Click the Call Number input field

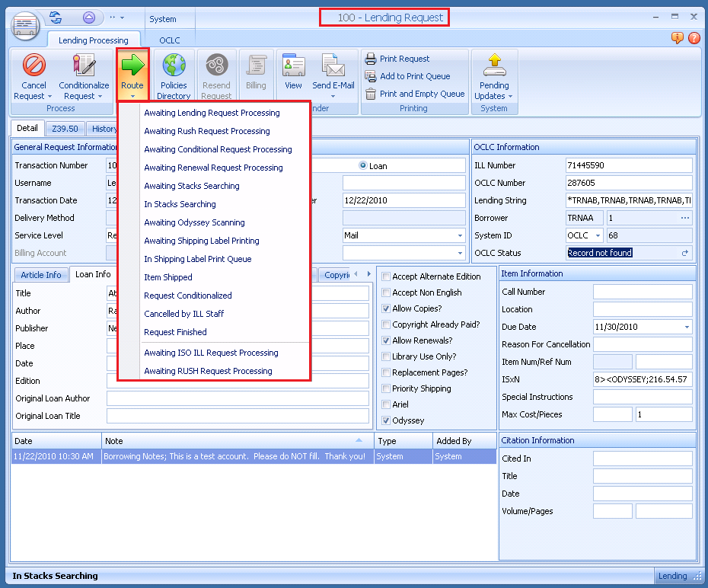click(643, 292)
